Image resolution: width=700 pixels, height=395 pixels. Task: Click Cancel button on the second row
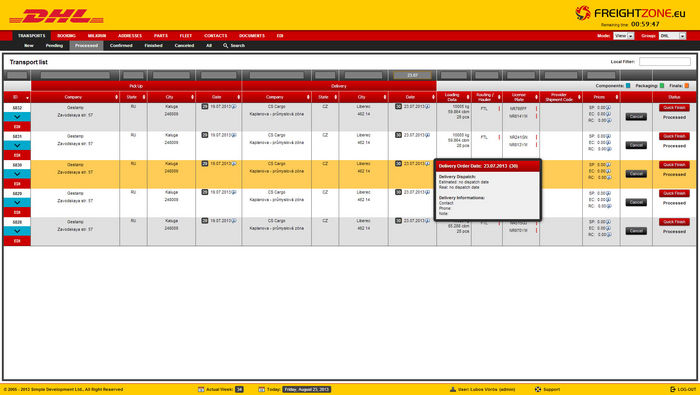tap(636, 145)
